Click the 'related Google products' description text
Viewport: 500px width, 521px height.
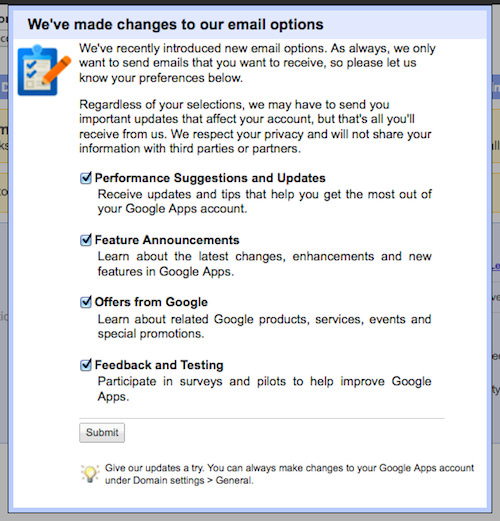click(x=265, y=326)
